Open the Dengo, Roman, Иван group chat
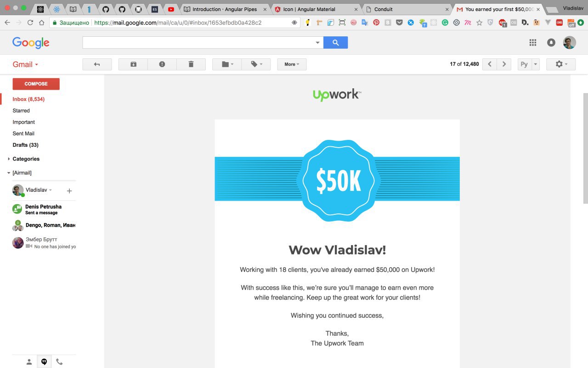 (x=44, y=225)
